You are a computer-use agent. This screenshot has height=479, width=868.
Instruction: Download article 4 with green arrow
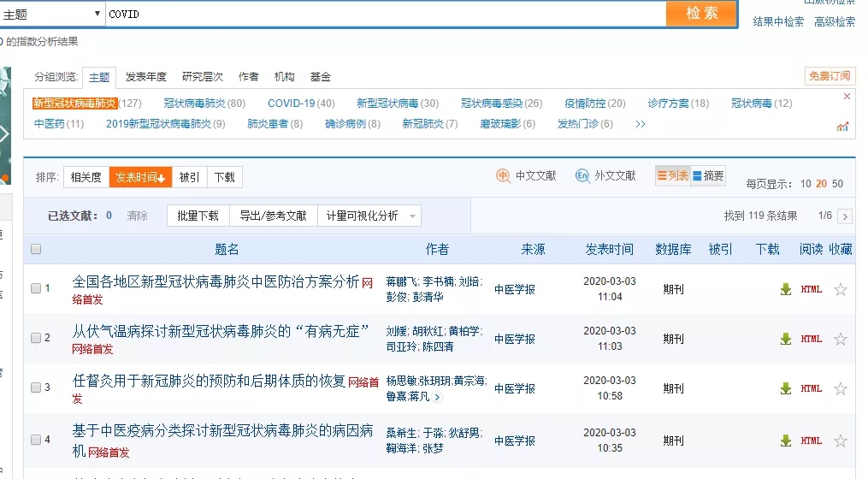point(785,441)
